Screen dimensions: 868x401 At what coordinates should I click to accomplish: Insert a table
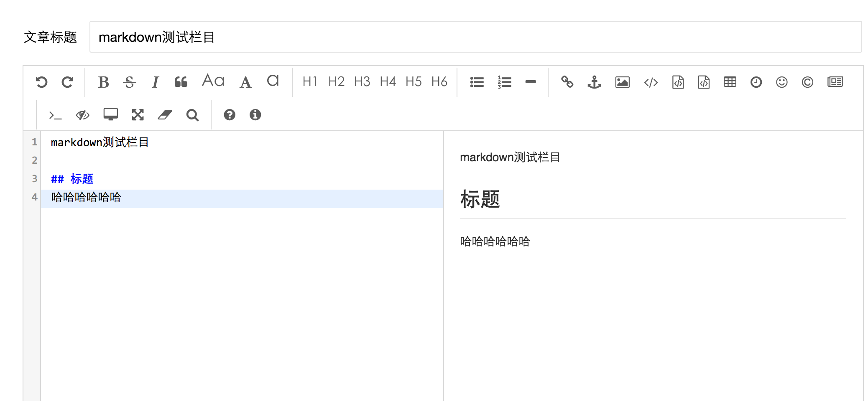(730, 82)
